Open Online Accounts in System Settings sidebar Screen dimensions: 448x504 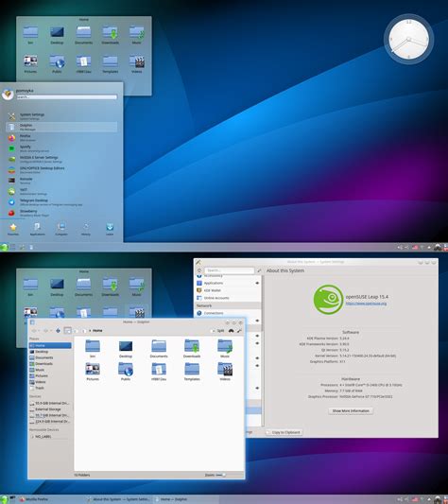228,298
